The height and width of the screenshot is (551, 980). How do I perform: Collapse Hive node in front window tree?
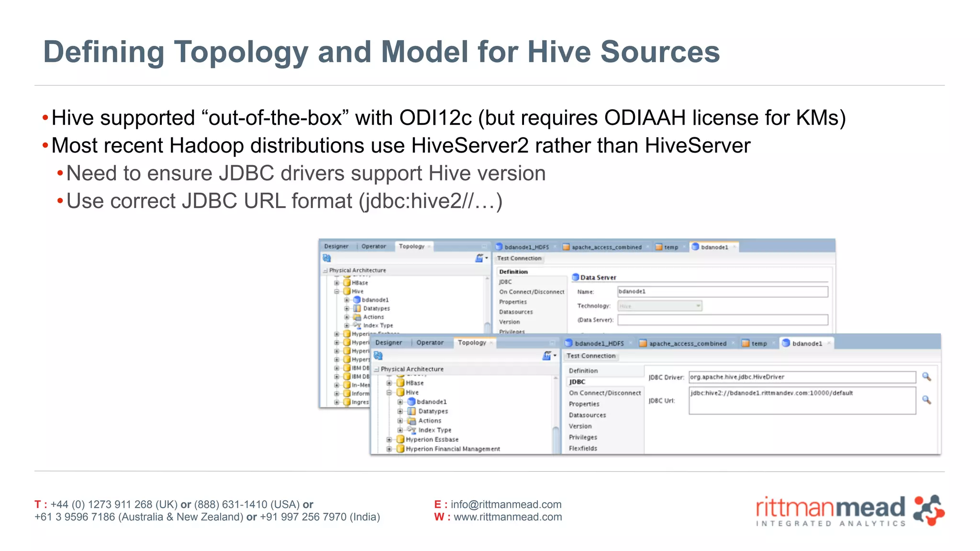[389, 393]
